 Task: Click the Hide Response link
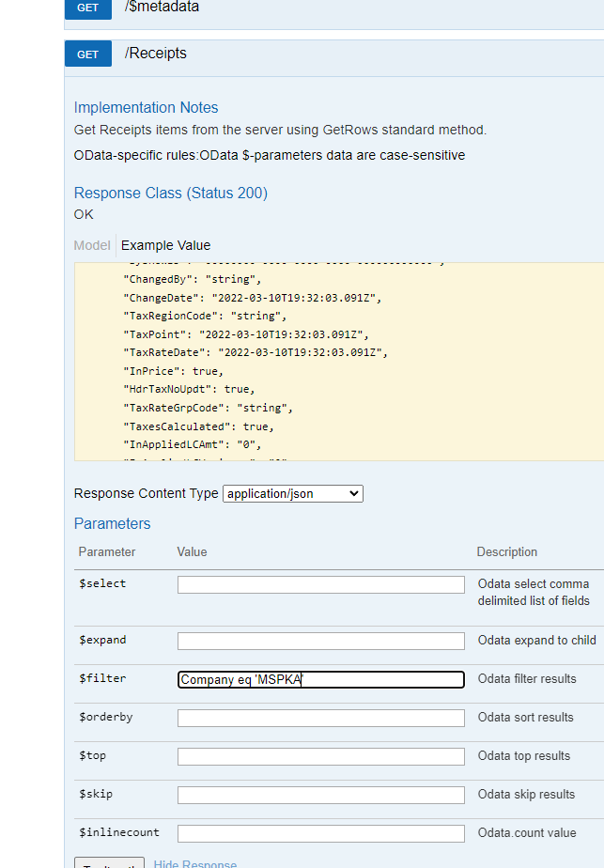click(x=194, y=863)
